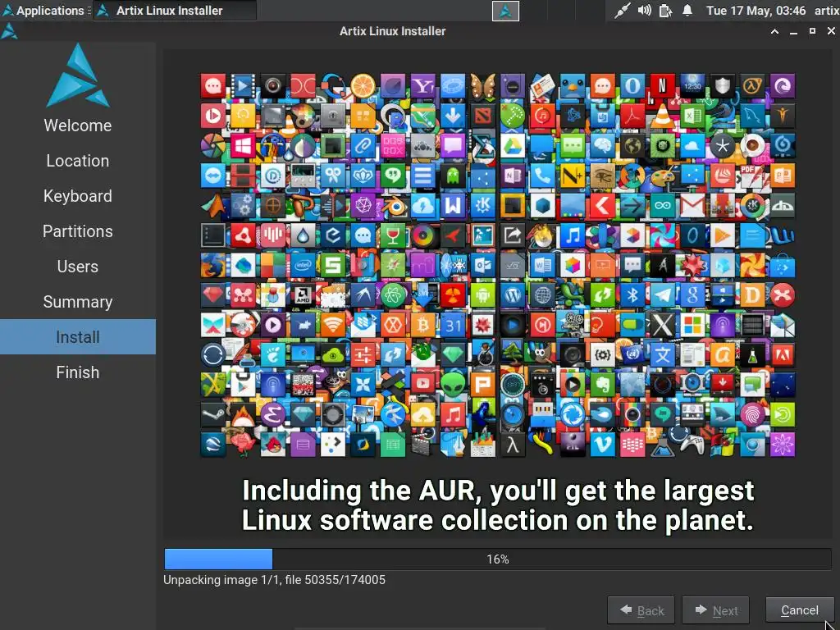Click the artix user name in panel
The width and height of the screenshot is (840, 630).
tap(827, 10)
